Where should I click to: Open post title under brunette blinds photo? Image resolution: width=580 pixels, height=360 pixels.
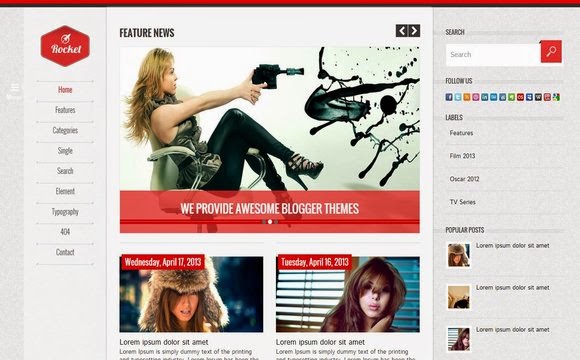[x=320, y=342]
